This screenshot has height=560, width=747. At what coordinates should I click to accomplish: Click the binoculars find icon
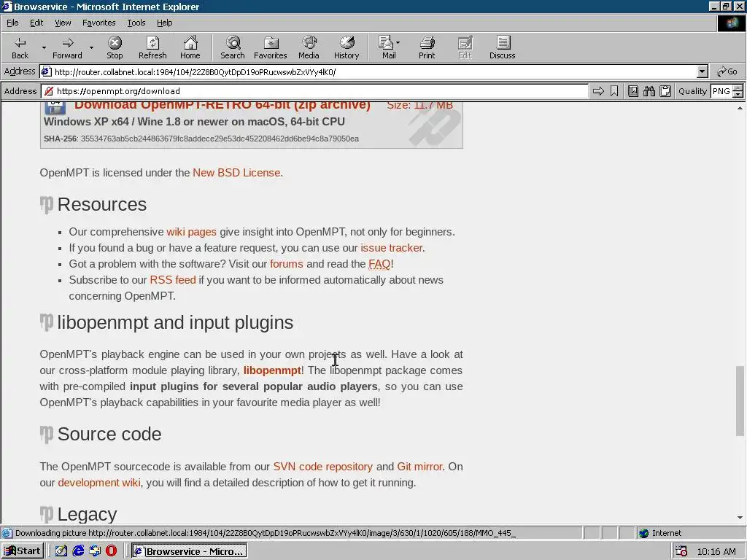click(649, 91)
